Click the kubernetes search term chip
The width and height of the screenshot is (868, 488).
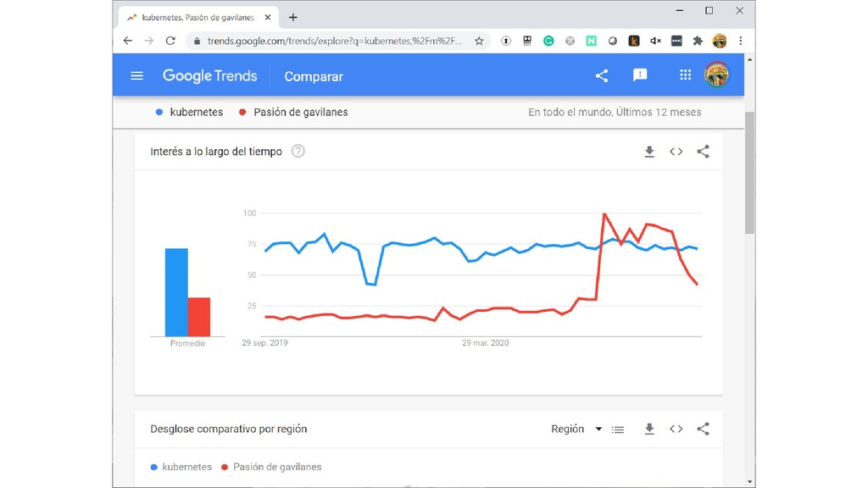tap(196, 112)
